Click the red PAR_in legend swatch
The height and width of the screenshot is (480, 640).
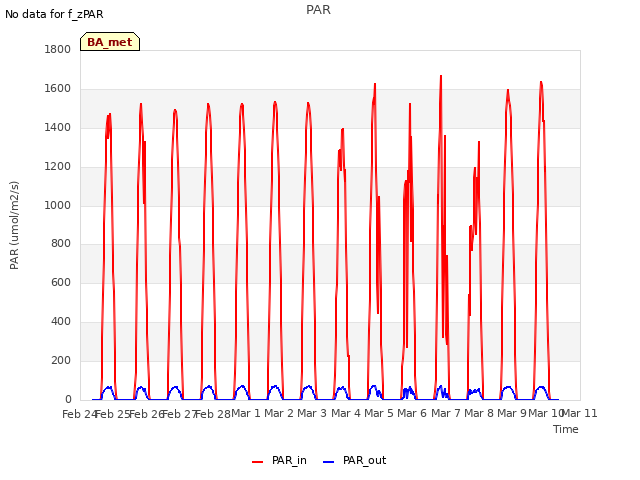[x=258, y=462]
